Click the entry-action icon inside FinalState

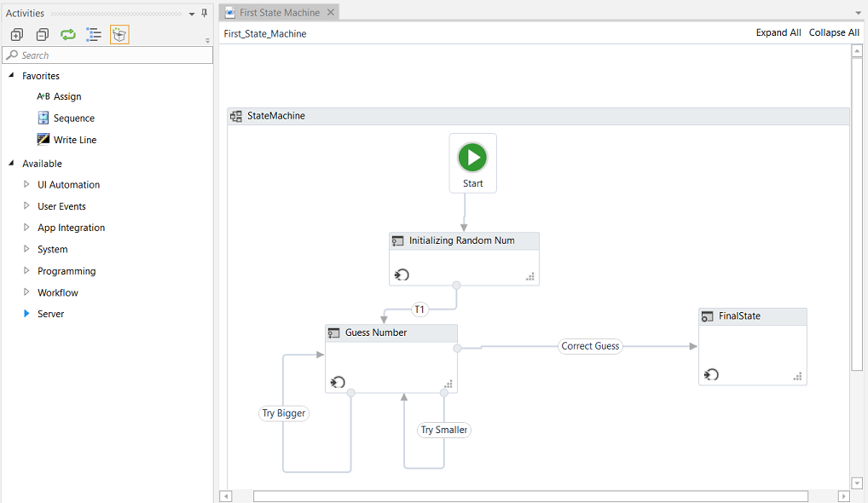(711, 374)
